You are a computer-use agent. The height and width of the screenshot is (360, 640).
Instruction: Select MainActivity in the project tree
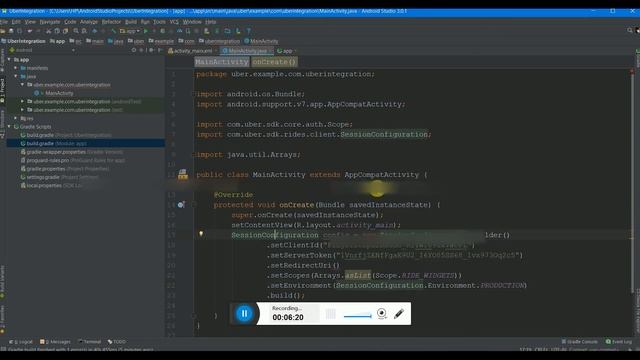coord(59,93)
